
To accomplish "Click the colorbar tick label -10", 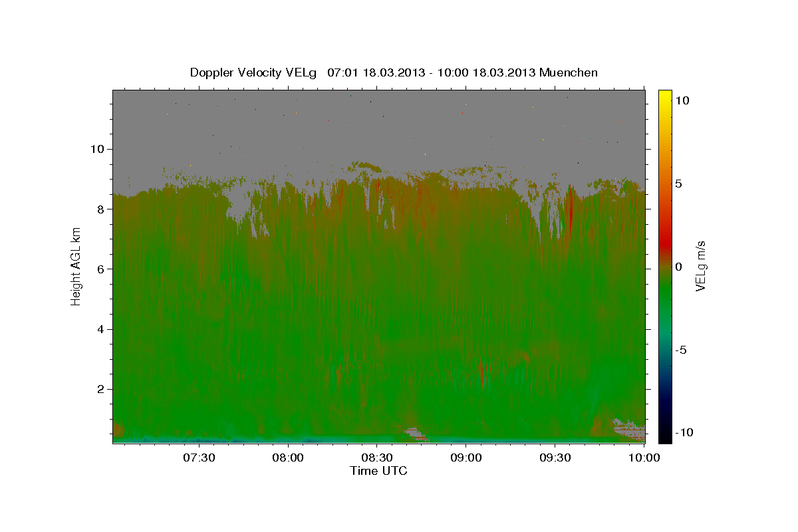I will 685,432.
